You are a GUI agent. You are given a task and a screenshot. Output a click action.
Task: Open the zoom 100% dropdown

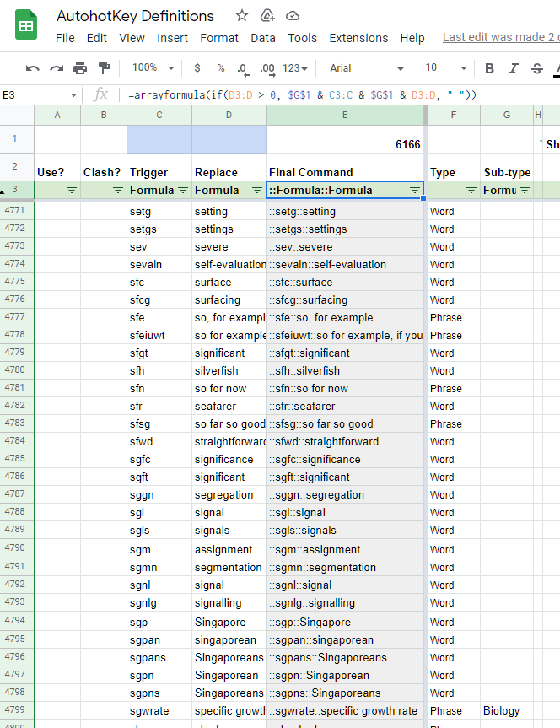click(153, 68)
